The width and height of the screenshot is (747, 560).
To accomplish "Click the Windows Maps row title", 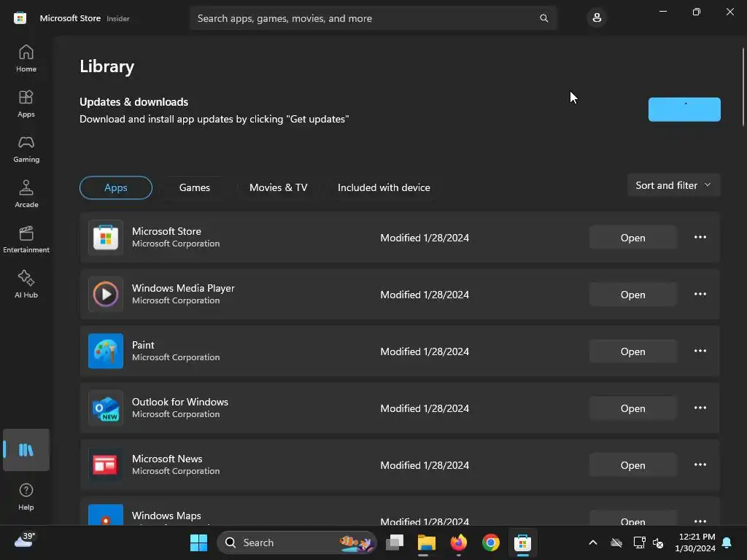I will [166, 516].
